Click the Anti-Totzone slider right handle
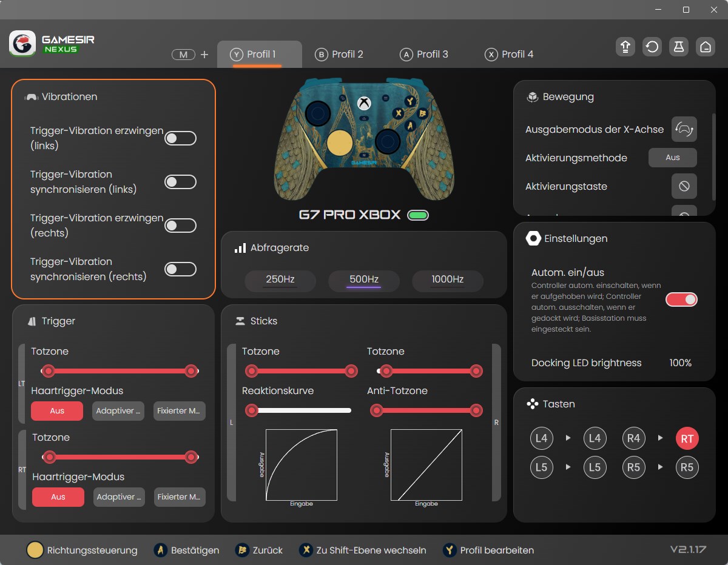The image size is (728, 565). 476,411
